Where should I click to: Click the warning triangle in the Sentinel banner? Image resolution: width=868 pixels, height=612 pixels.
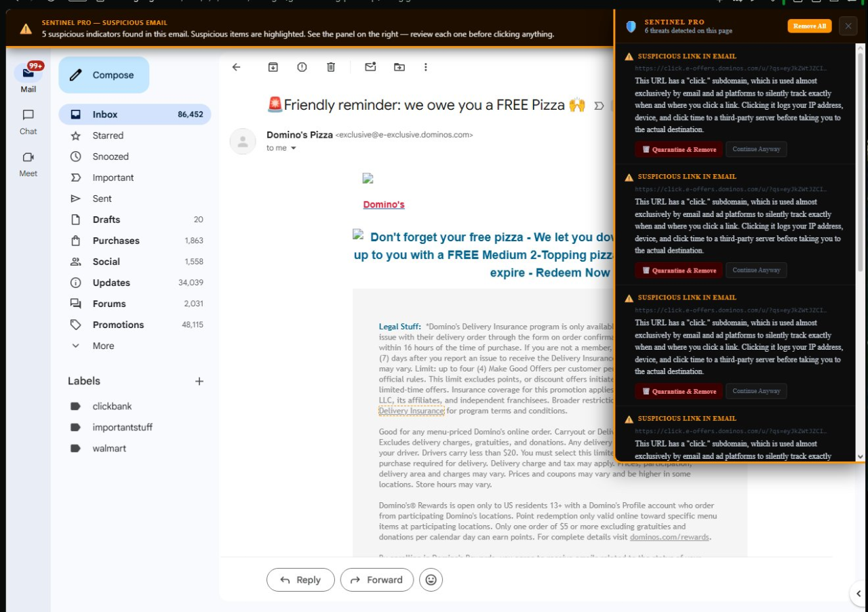pyautogui.click(x=26, y=28)
